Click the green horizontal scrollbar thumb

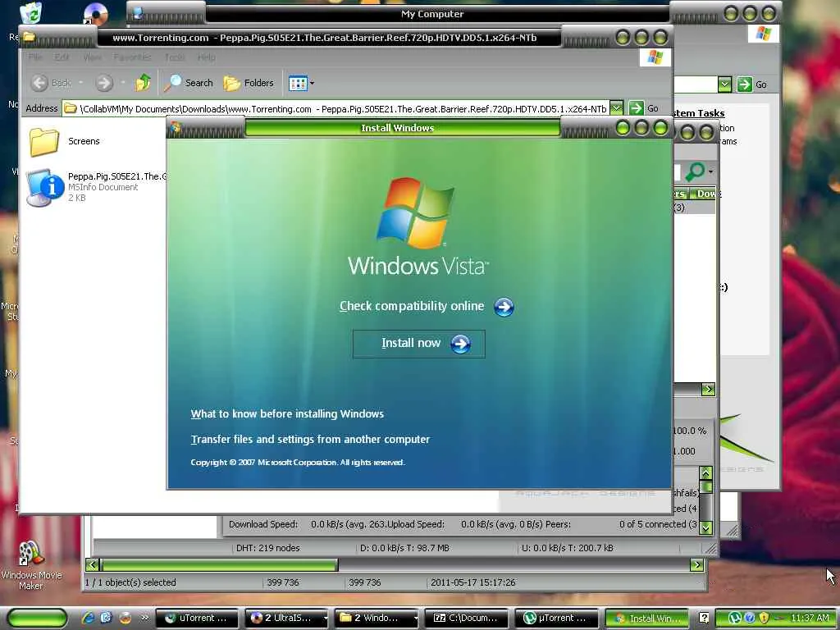click(x=220, y=564)
